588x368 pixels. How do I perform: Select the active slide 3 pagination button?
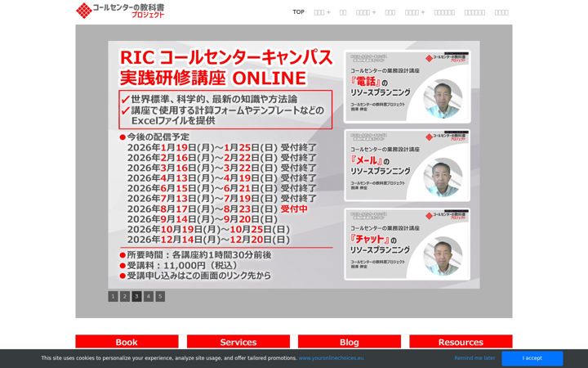136,296
